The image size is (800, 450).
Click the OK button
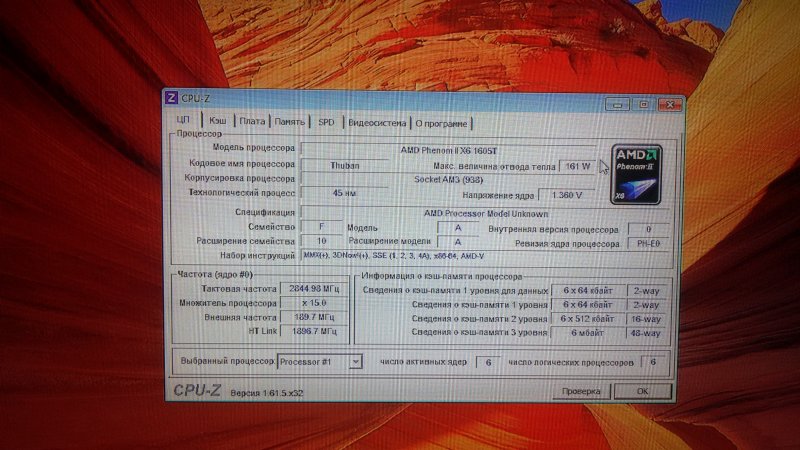point(643,391)
